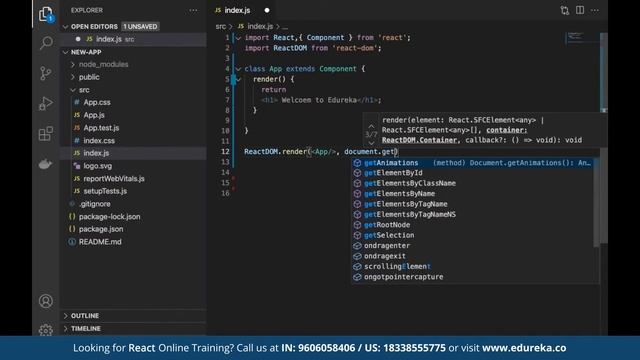Screen dimensions: 640x360
Task: Show next signature in parameter hint
Action: coord(371,143)
